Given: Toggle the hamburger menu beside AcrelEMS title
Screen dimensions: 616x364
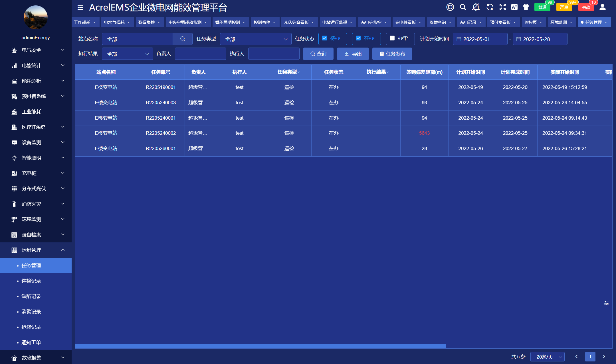Looking at the screenshot, I should point(80,7).
